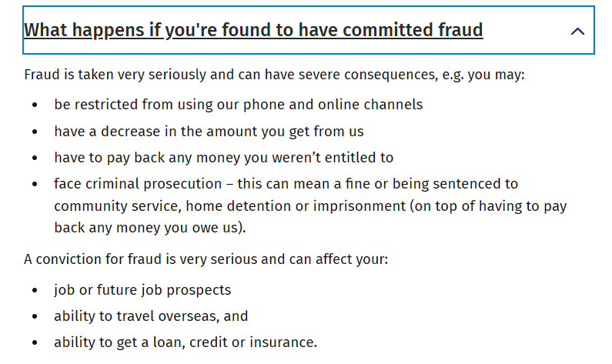Click the 'ability to travel overseas, and' bullet text
Screen dimensions: 612x364
coord(151,316)
